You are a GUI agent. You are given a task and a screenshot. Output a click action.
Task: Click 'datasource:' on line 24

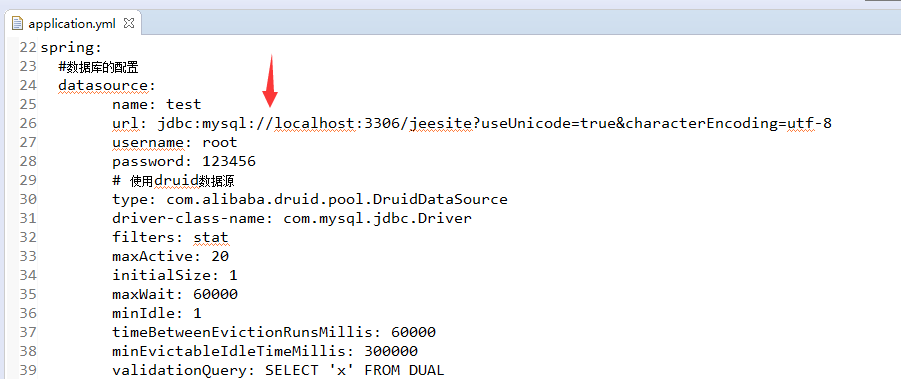coord(107,86)
